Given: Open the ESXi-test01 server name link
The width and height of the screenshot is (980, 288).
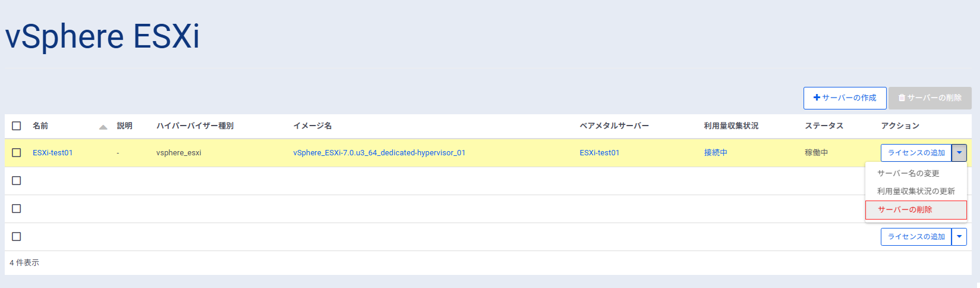Looking at the screenshot, I should click(52, 153).
